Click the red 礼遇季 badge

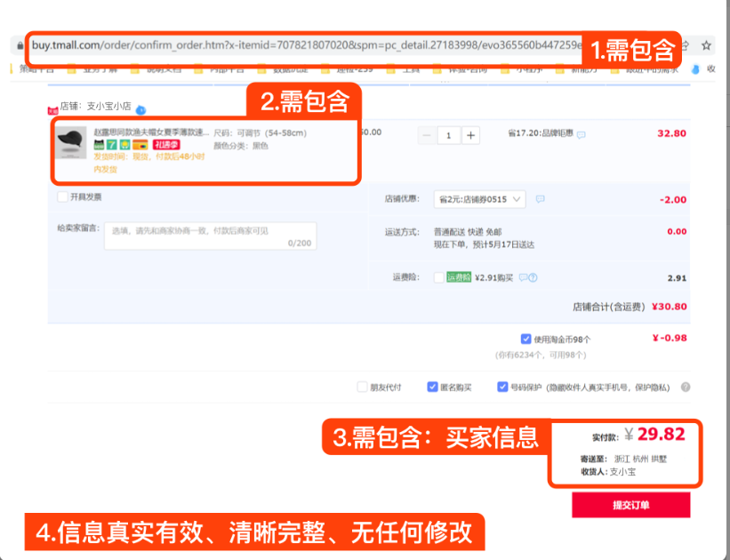click(x=166, y=145)
